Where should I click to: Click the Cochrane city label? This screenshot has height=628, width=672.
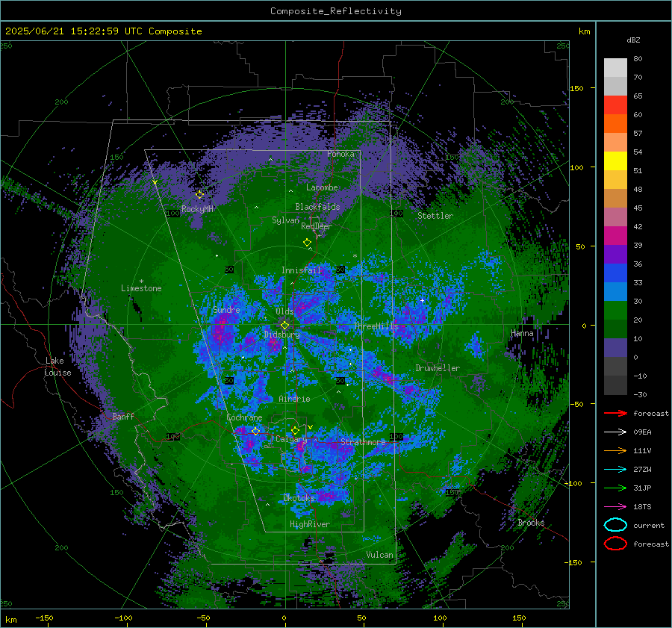244,417
